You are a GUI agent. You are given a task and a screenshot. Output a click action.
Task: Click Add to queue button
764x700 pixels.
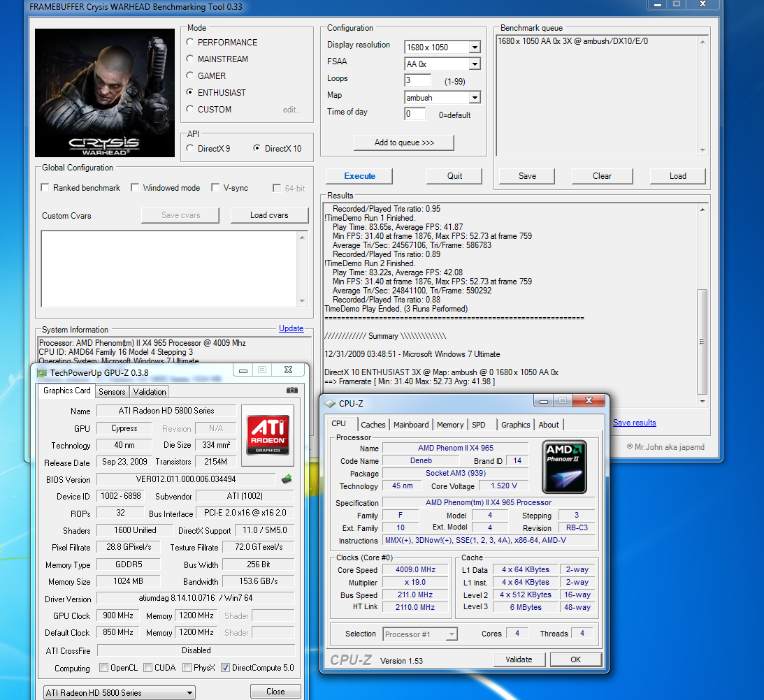[x=404, y=143]
